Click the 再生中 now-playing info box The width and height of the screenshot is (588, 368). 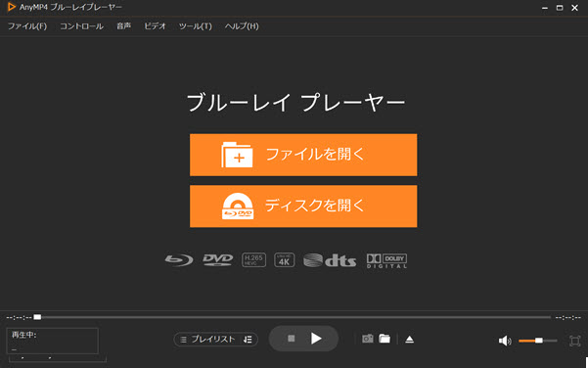[53, 341]
